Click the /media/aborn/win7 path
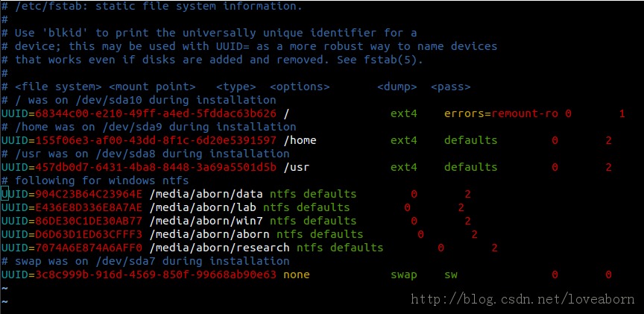The image size is (644, 314). [206, 221]
